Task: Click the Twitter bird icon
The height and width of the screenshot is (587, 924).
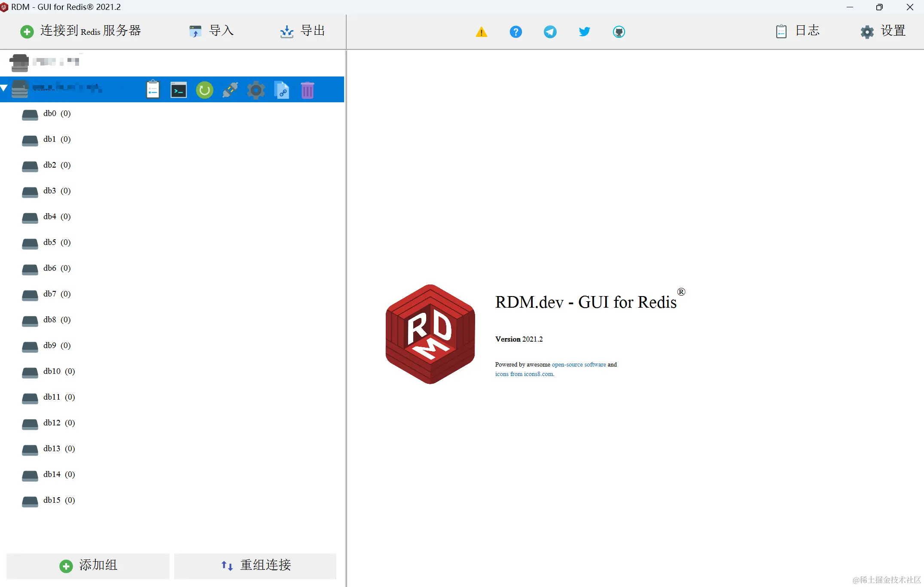Action: 584,32
